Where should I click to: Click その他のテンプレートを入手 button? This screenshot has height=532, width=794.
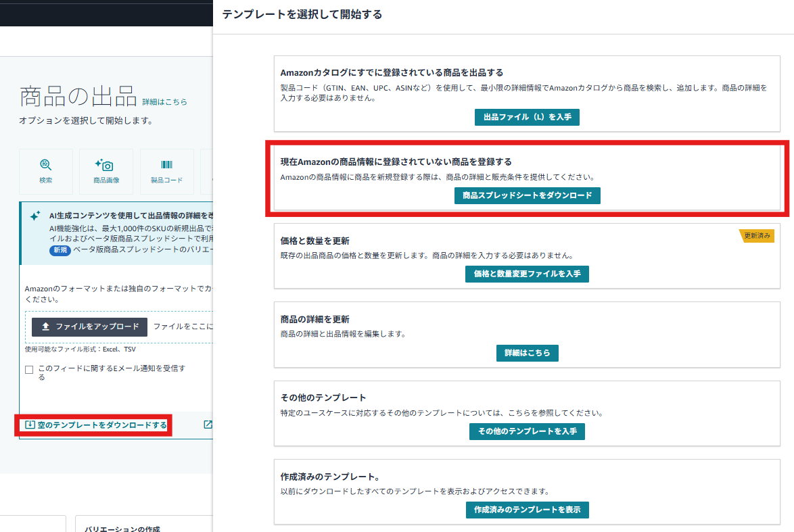coord(527,431)
